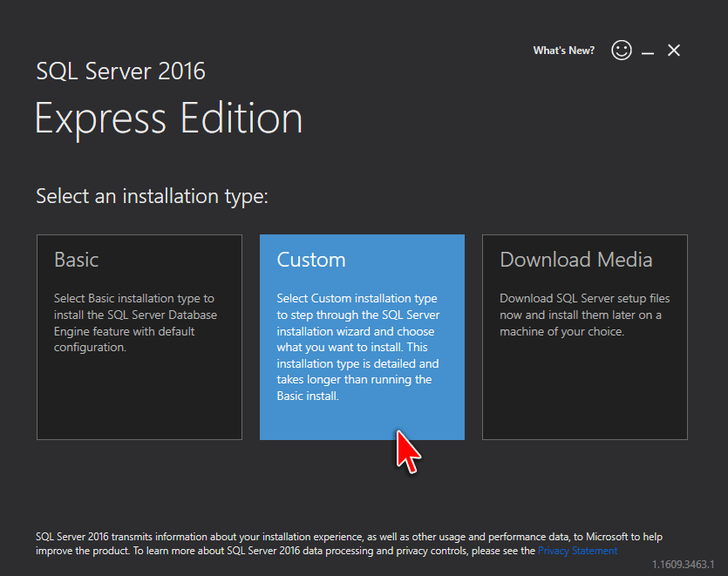Choose the Custom installation type tile
This screenshot has width=728, height=576.
coord(362,337)
